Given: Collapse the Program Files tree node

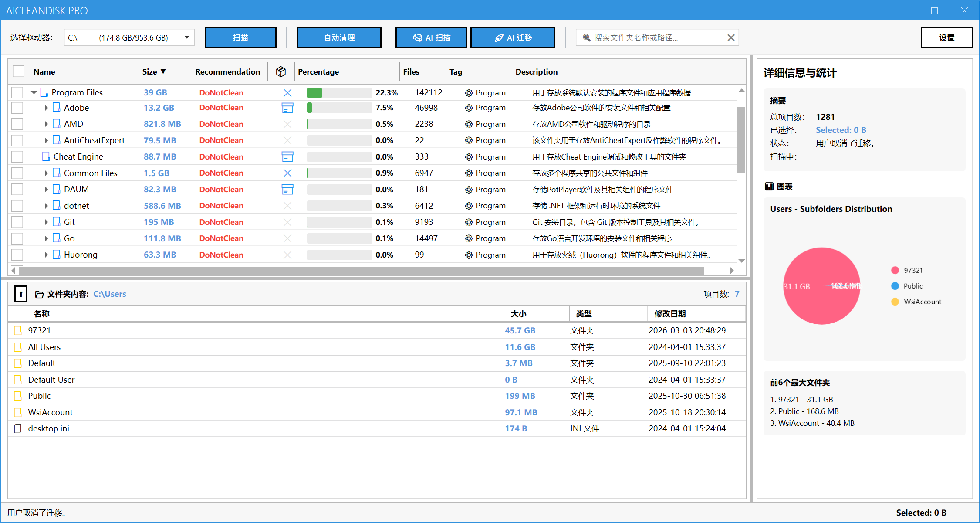Looking at the screenshot, I should pos(34,92).
